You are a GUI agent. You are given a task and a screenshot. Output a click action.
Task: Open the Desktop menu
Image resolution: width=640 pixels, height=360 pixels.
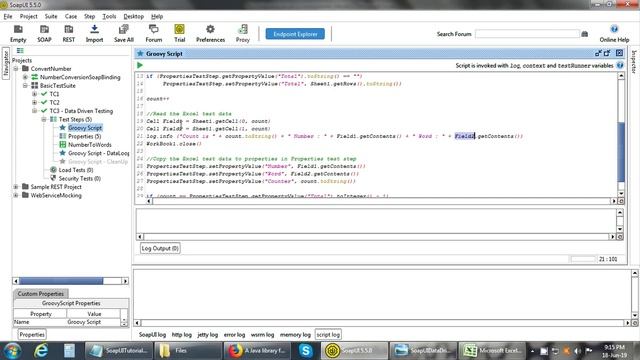tap(133, 16)
